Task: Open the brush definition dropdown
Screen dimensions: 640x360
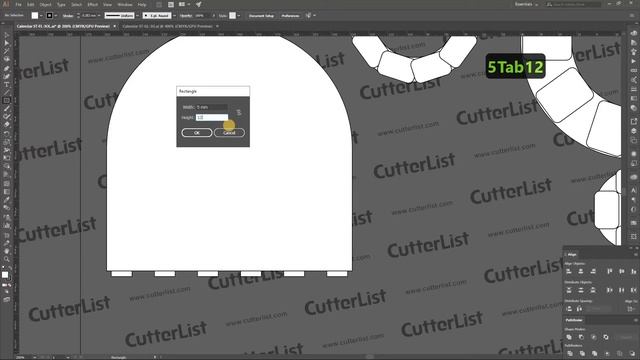Action: point(174,16)
